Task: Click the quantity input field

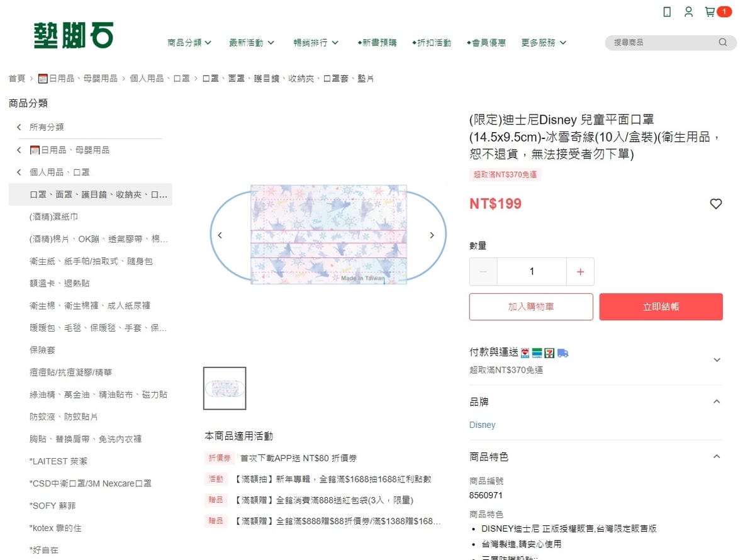Action: tap(532, 271)
